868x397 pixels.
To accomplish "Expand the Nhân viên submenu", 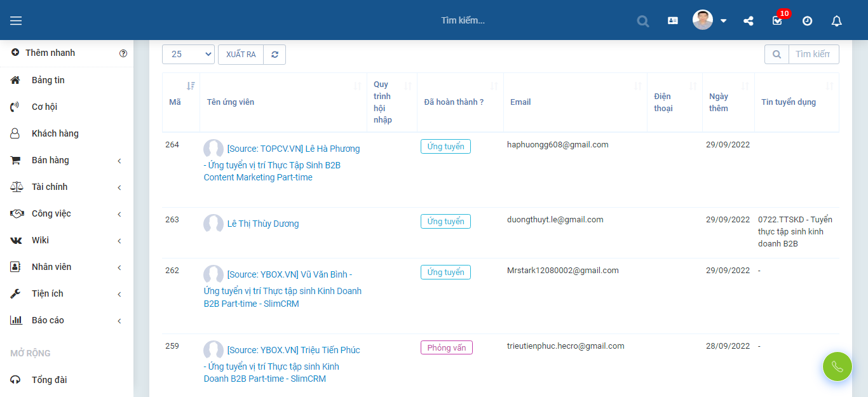I will [67, 267].
